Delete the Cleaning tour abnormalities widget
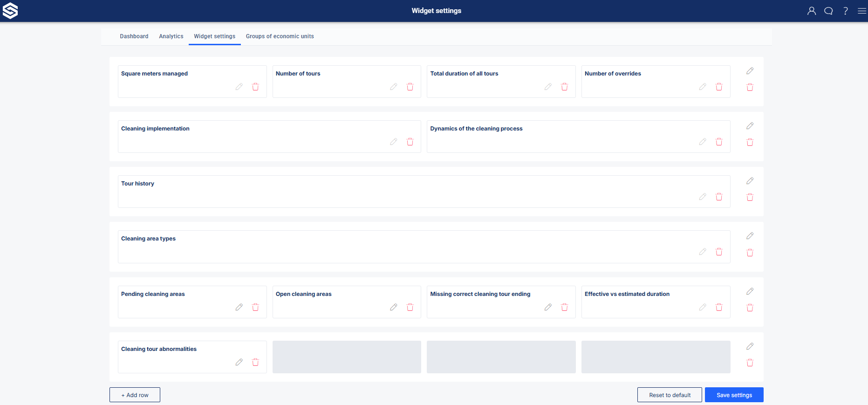 [255, 362]
